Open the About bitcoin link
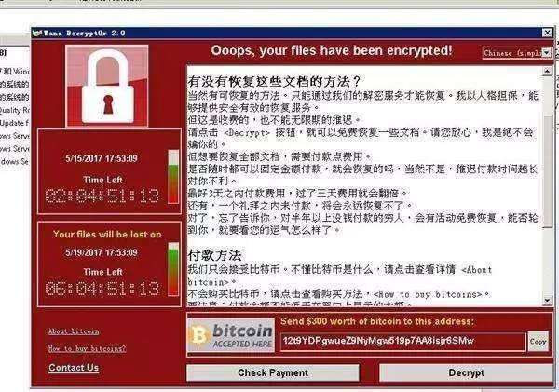This screenshot has width=559, height=392. pos(74,331)
